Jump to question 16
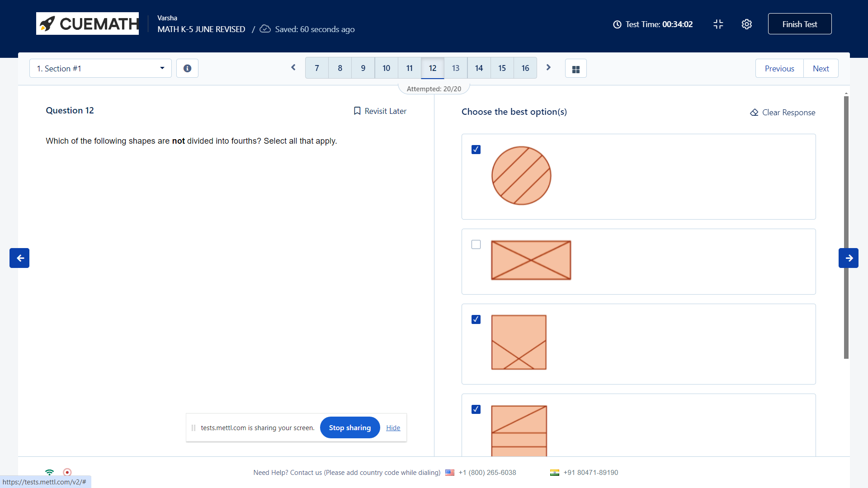The height and width of the screenshot is (488, 868). [x=525, y=68]
